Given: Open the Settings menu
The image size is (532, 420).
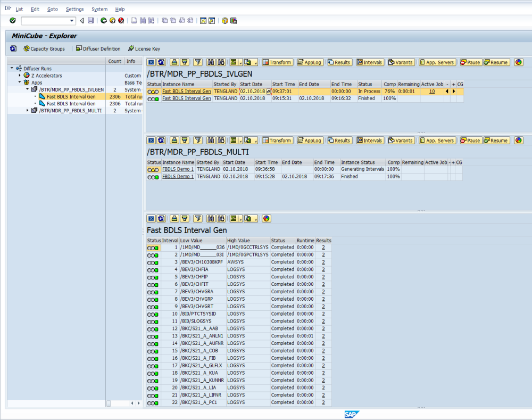Looking at the screenshot, I should tap(74, 9).
